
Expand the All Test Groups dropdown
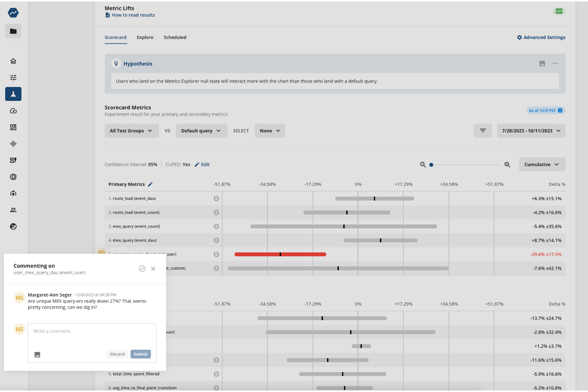click(131, 131)
